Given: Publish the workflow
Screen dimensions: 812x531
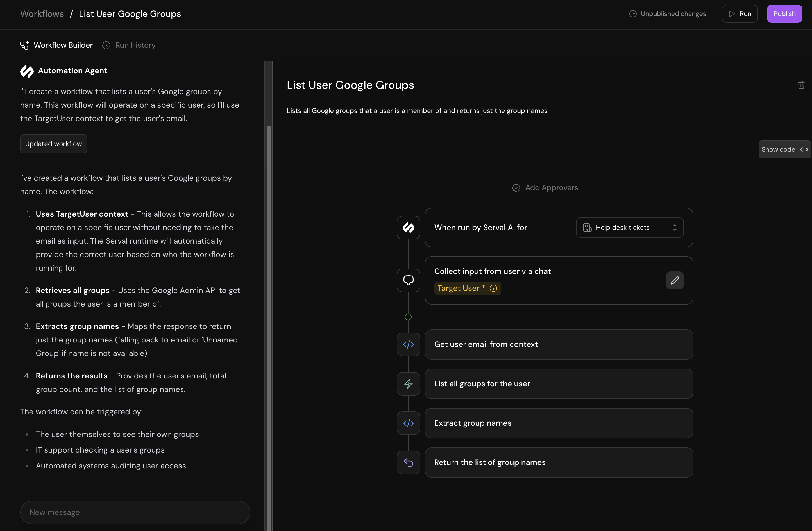Looking at the screenshot, I should (x=784, y=14).
